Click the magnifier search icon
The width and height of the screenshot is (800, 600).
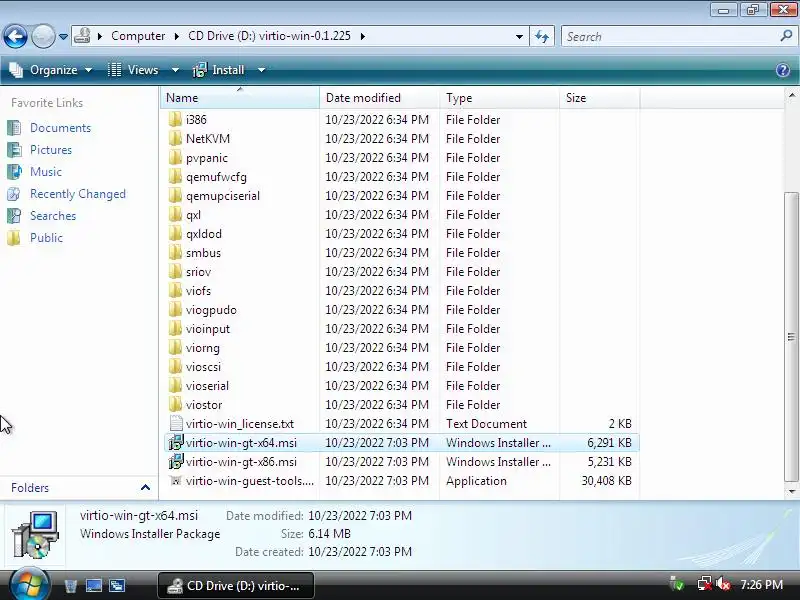tap(786, 36)
